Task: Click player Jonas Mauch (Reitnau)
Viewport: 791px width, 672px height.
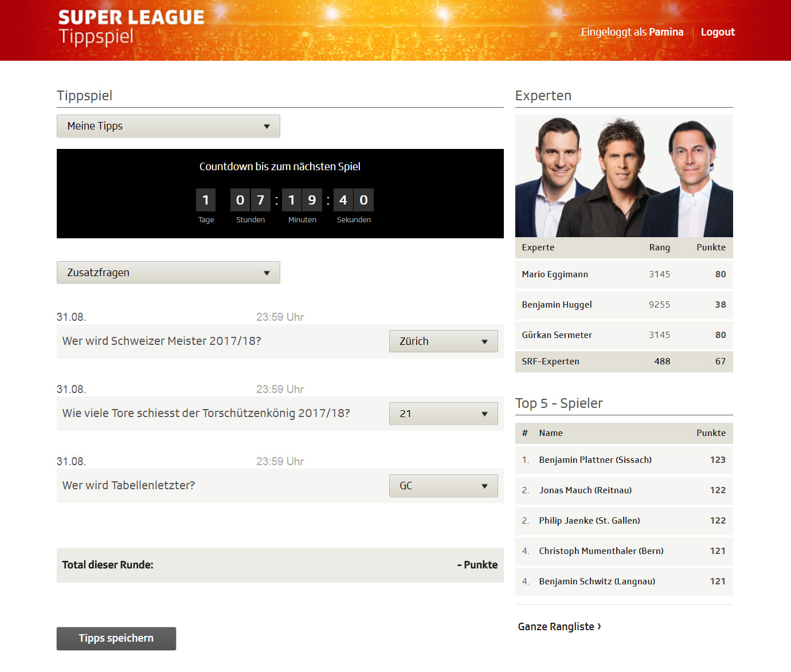Action: point(585,490)
